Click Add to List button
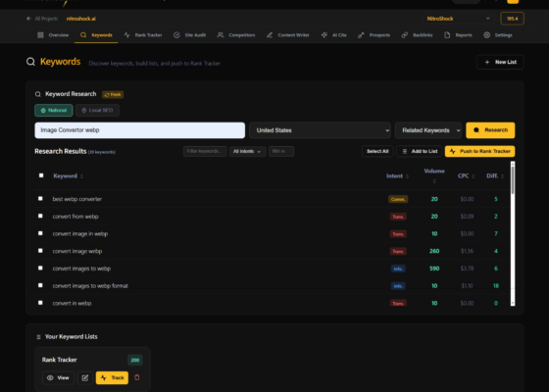The height and width of the screenshot is (392, 549). 420,151
